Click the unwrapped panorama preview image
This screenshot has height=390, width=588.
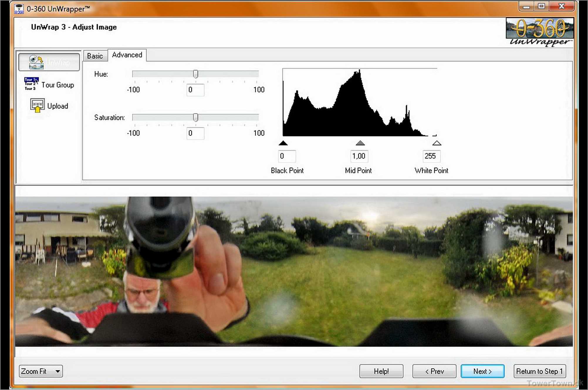293,271
